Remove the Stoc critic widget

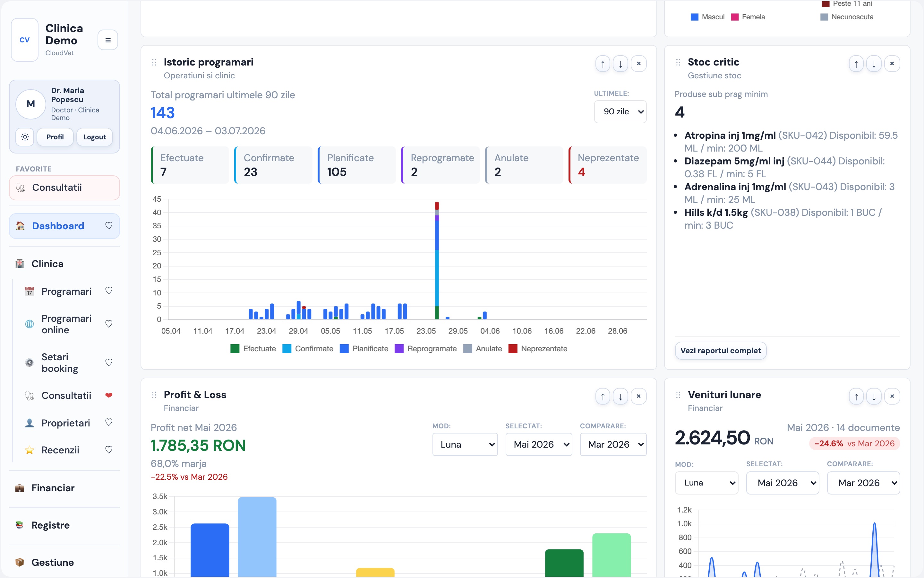892,64
